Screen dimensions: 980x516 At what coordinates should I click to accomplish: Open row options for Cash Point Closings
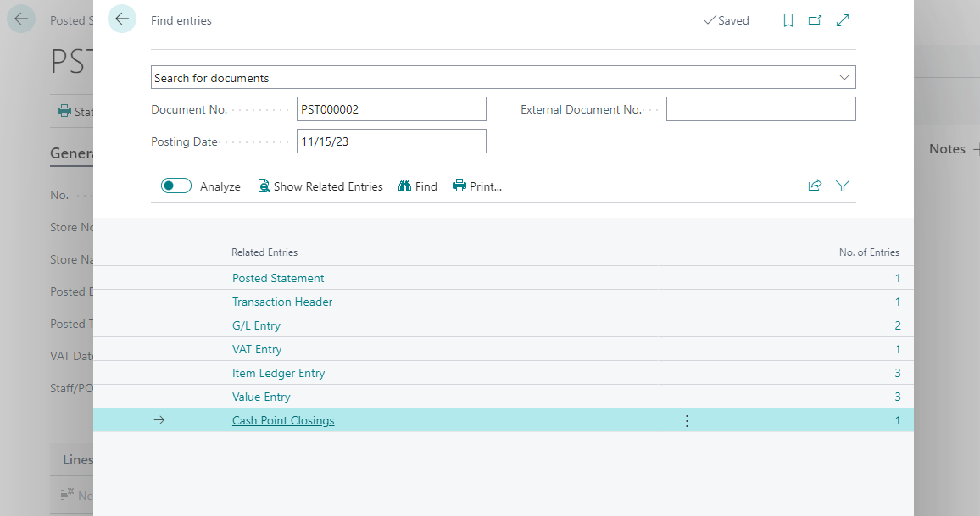point(687,420)
